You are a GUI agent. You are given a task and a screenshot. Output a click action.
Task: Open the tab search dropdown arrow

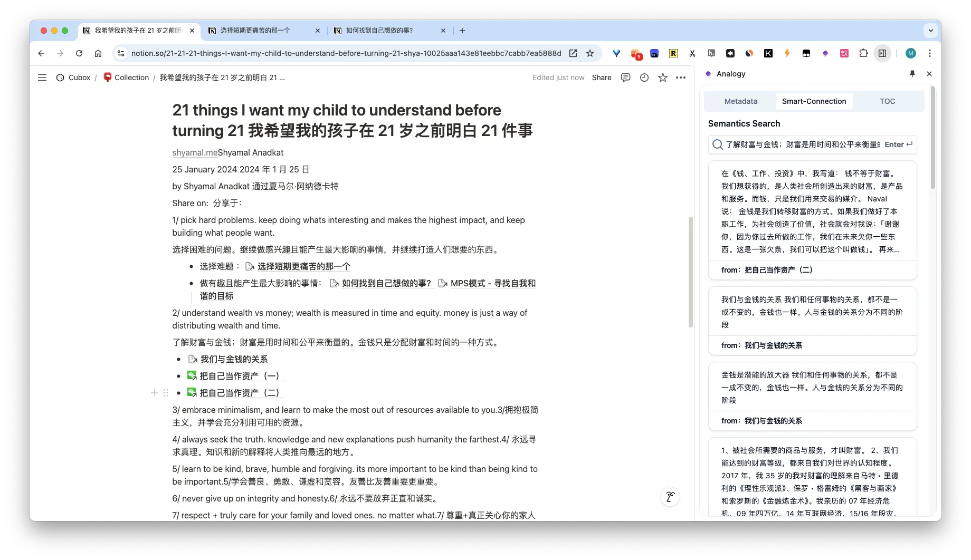tap(930, 31)
